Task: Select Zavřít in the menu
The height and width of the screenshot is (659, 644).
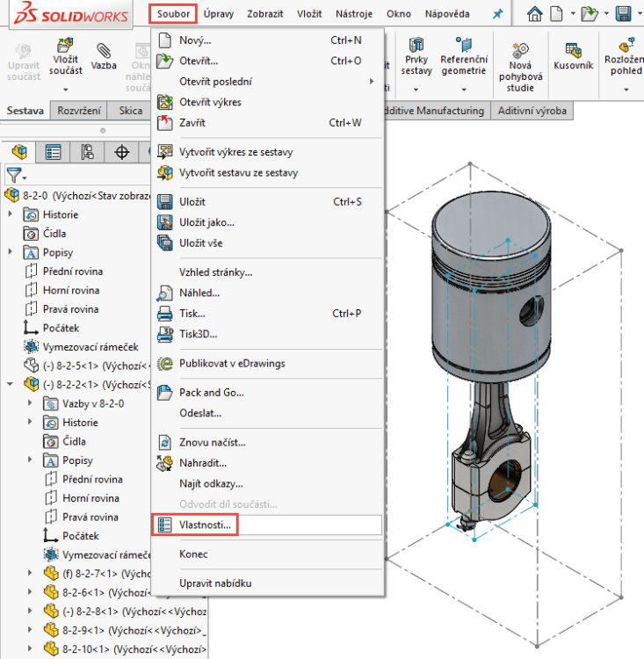Action: 267,123
